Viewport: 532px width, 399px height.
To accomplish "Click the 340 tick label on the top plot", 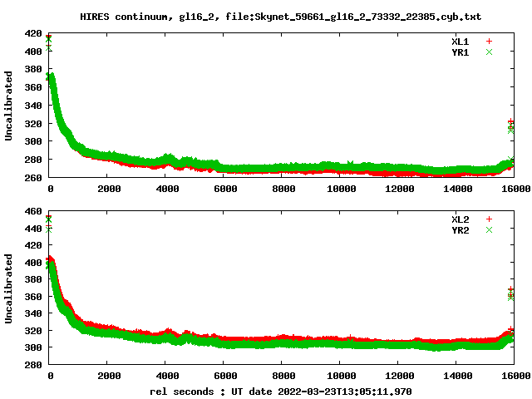I will [33, 106].
